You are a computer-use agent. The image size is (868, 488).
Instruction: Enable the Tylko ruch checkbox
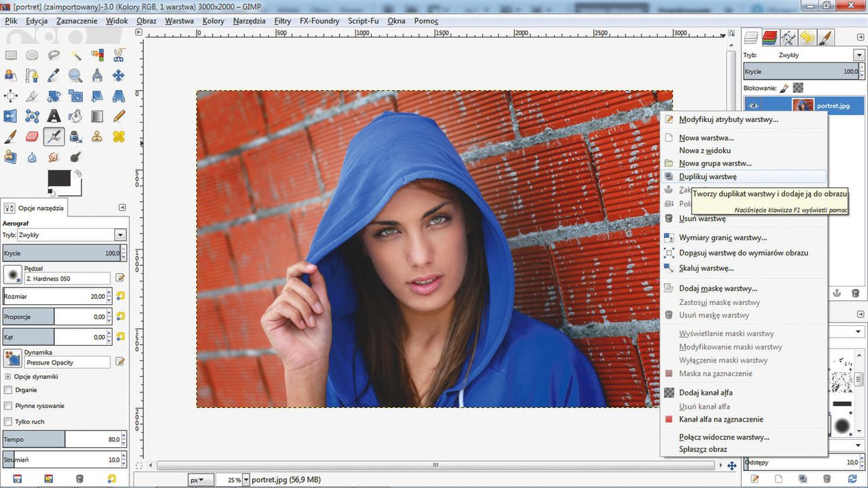pyautogui.click(x=8, y=422)
